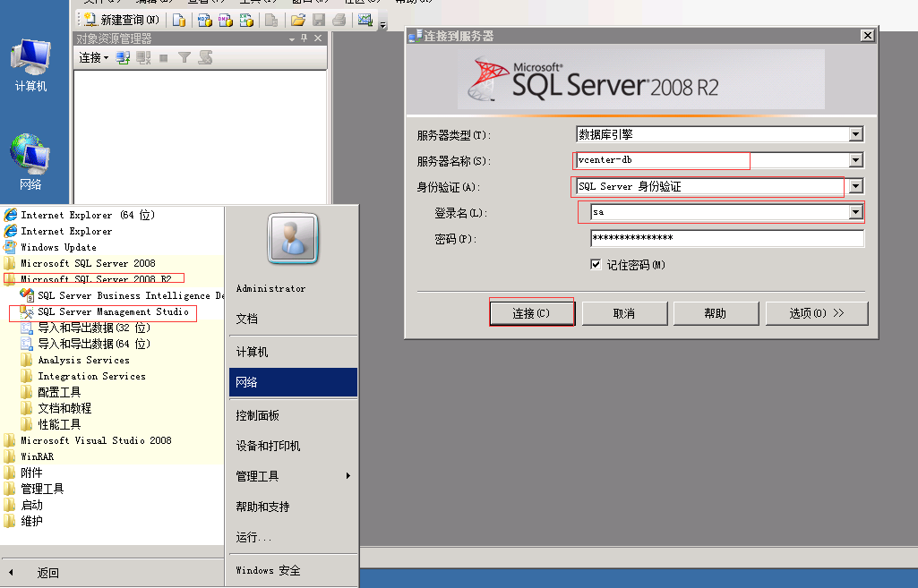
Task: Select the 计算机 desktop icon
Action: click(x=30, y=65)
